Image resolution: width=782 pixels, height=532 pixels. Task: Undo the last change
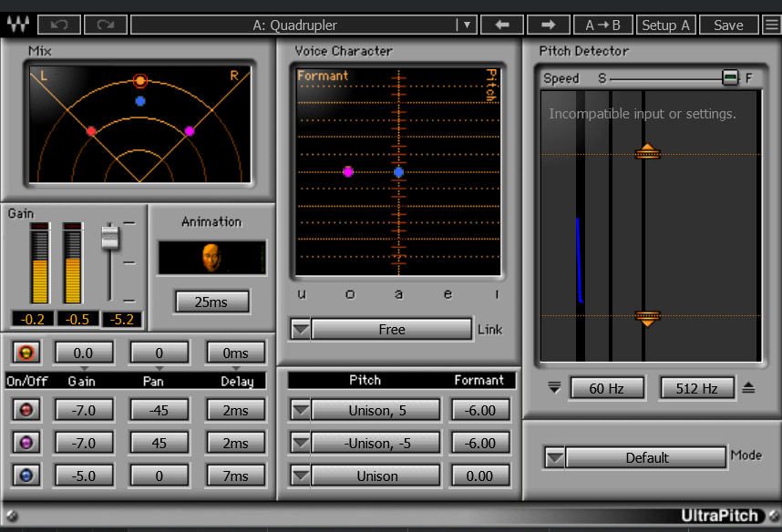[59, 25]
